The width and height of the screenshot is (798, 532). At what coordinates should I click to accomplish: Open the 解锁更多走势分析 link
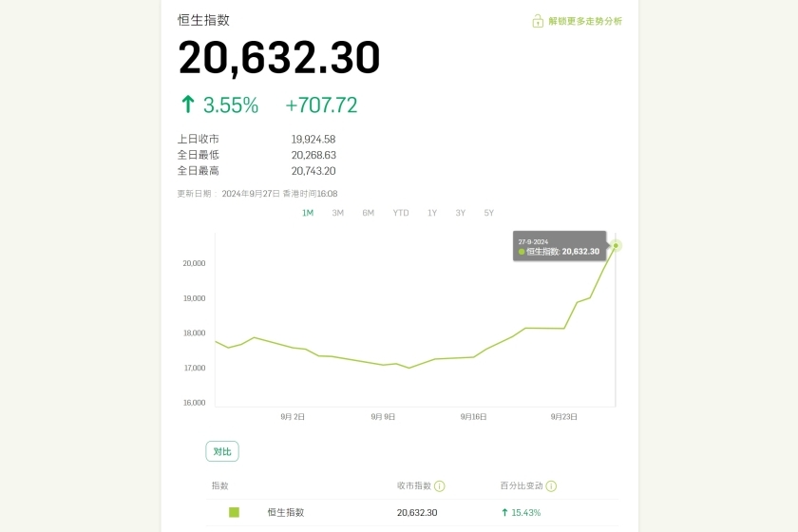(x=585, y=22)
